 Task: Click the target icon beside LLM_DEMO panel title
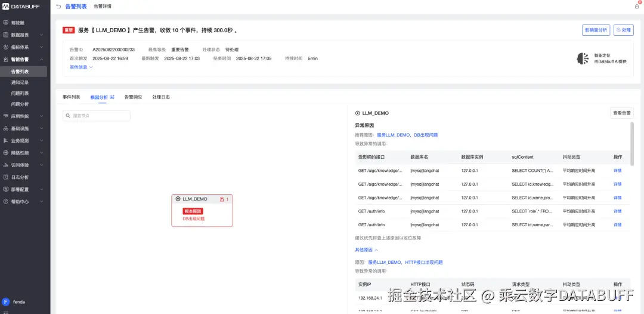point(357,113)
